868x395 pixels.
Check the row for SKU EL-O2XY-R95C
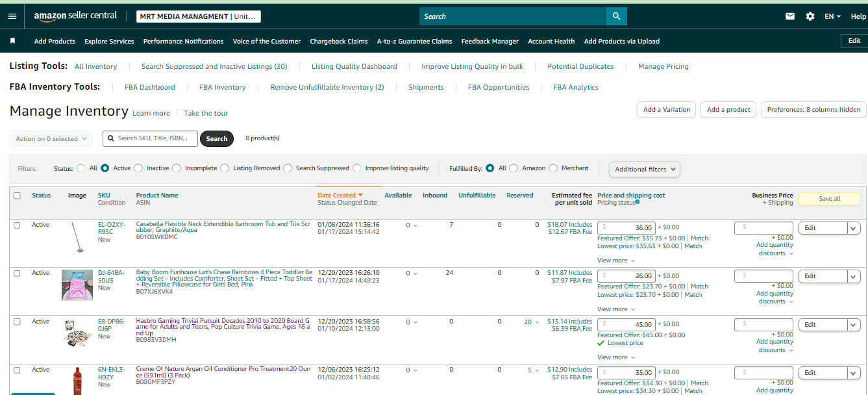click(x=17, y=225)
